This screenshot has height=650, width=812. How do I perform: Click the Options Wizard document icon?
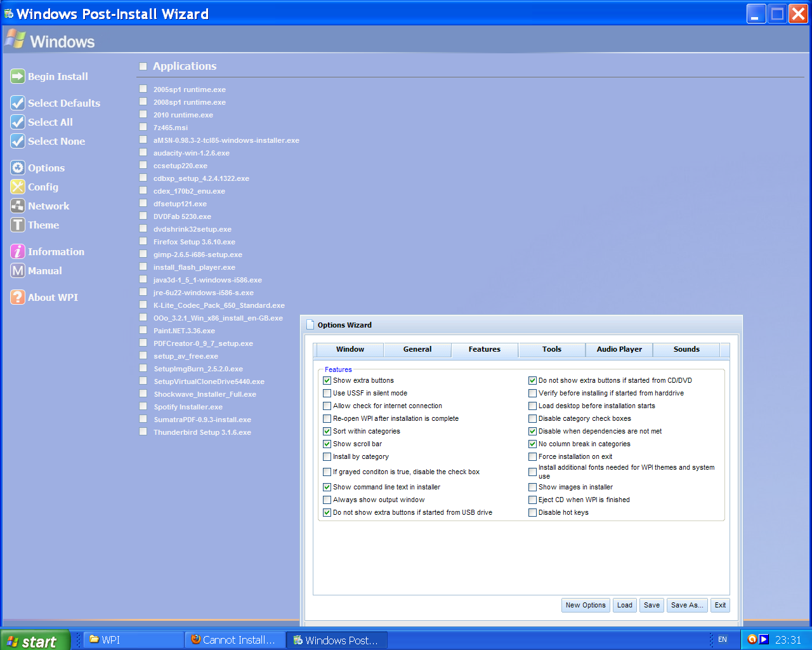tap(310, 324)
